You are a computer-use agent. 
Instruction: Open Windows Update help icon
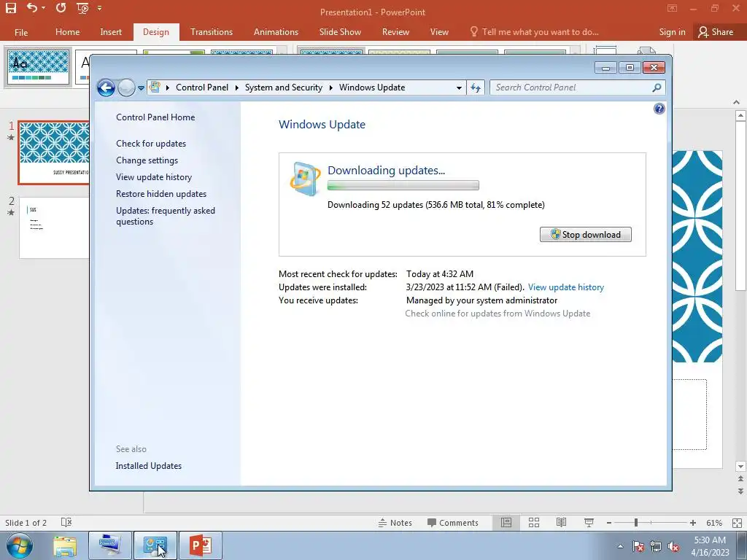point(659,109)
